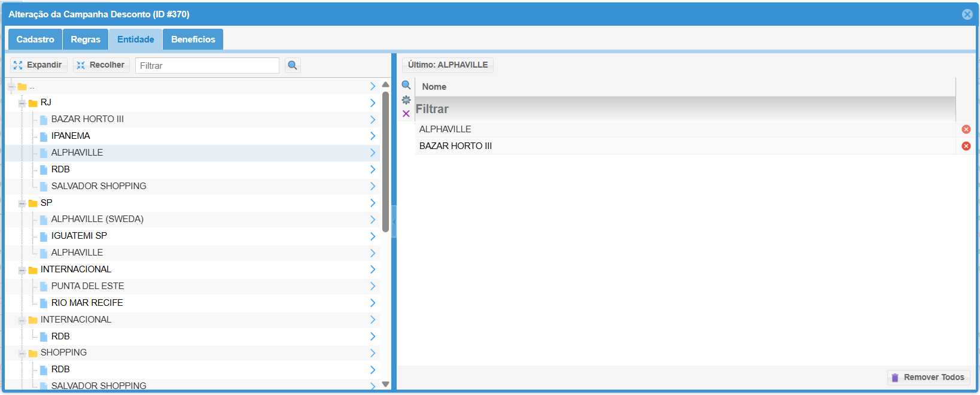Collapse the RJ folder node
The width and height of the screenshot is (980, 395).
(x=22, y=103)
